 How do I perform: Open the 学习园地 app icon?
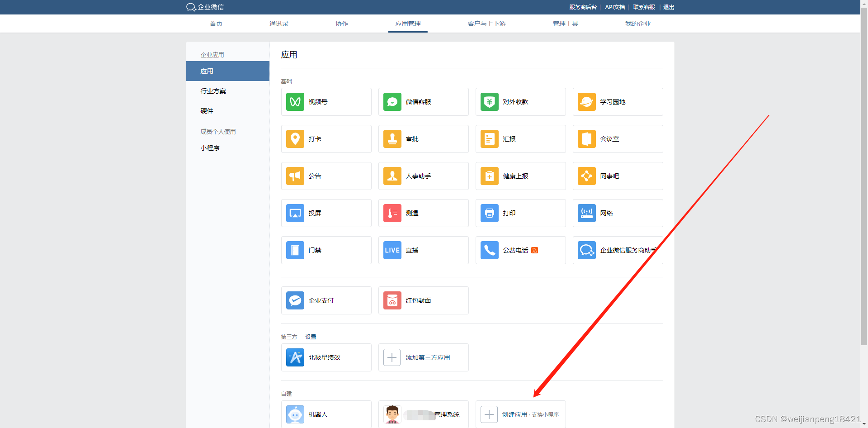(587, 102)
